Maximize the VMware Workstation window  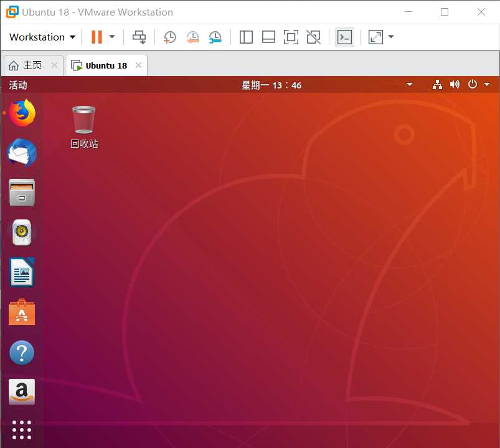(445, 12)
